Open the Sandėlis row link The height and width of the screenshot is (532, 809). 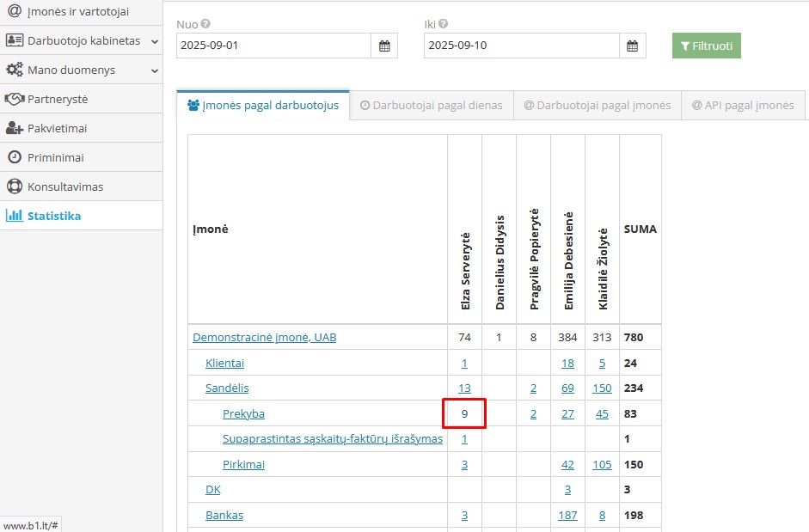[x=227, y=388]
